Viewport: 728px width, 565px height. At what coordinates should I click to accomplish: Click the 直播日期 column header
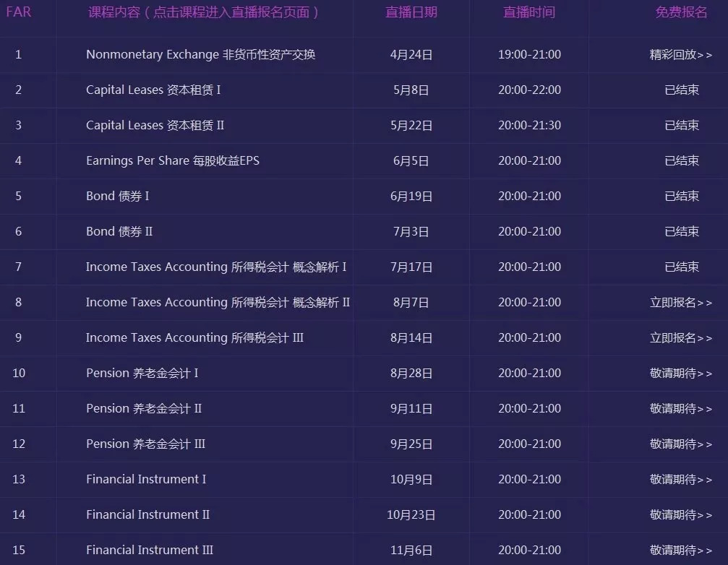click(x=411, y=12)
